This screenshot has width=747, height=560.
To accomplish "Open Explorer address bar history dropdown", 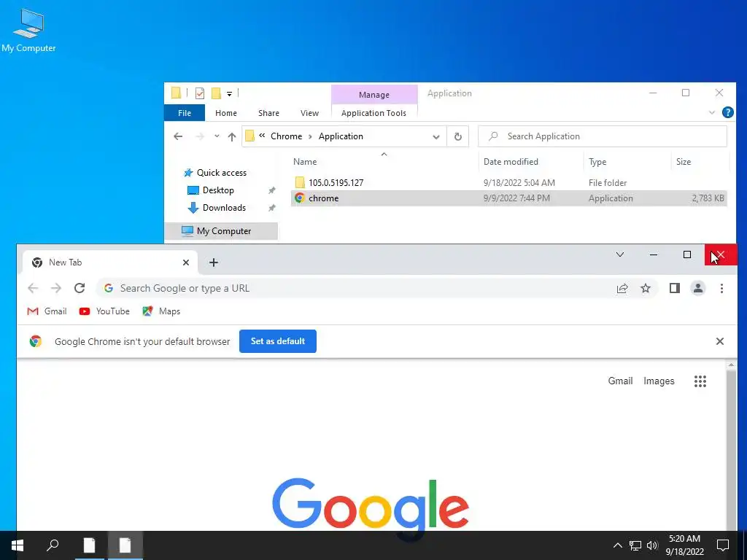I will [x=436, y=136].
